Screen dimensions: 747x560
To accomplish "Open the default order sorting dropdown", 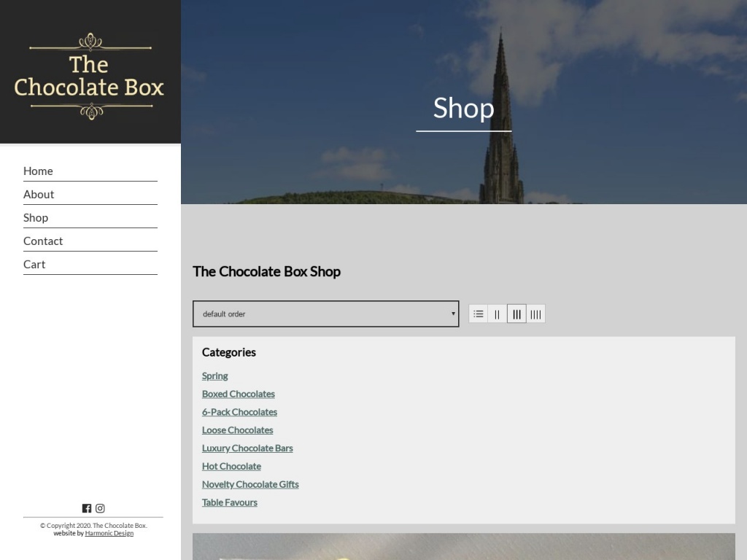I will point(325,314).
